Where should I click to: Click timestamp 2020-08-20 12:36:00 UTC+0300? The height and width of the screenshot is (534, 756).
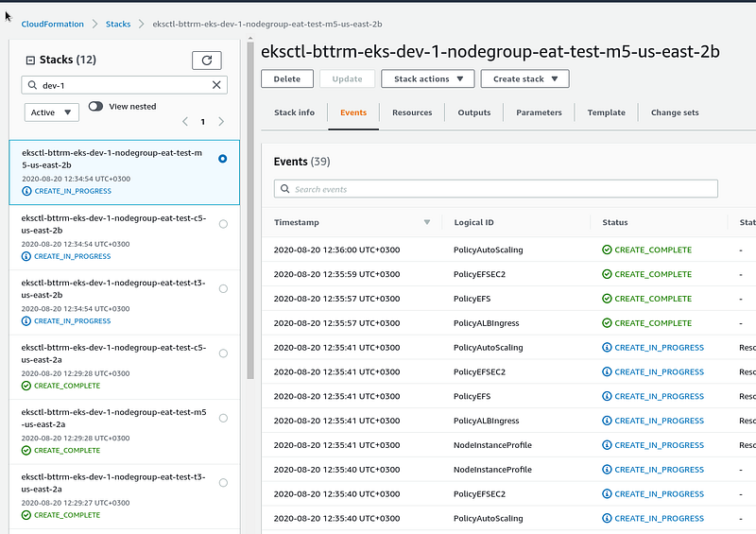tap(336, 250)
